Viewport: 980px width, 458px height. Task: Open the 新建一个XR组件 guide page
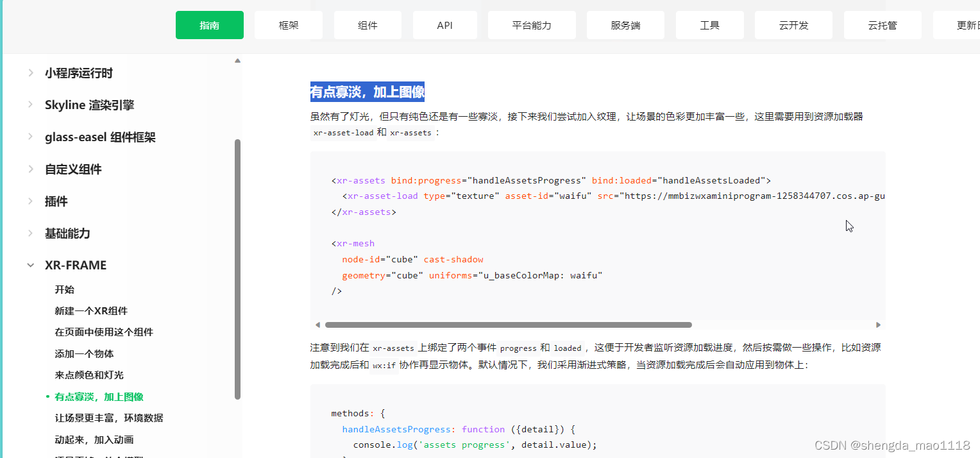[x=90, y=310]
